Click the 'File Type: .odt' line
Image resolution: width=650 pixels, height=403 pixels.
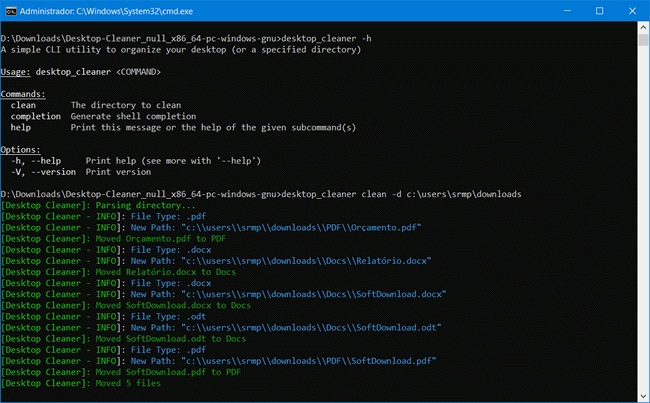click(103, 317)
